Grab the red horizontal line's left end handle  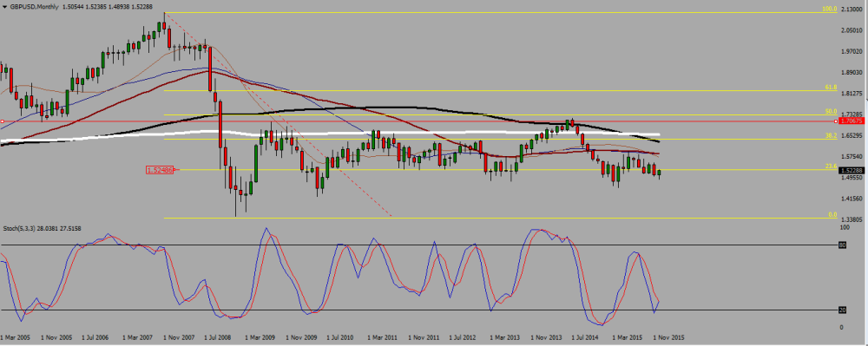tap(3, 121)
